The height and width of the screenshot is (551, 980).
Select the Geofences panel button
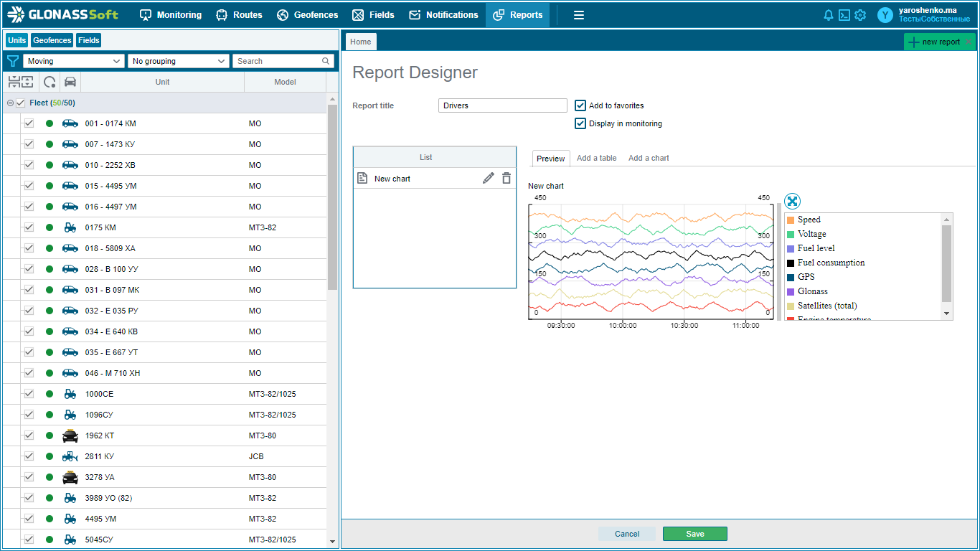52,40
